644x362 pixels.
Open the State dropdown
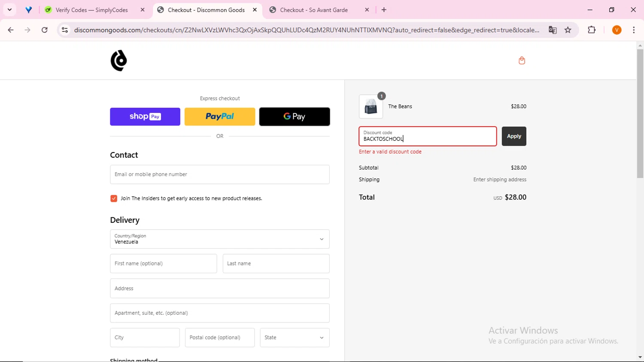pyautogui.click(x=295, y=338)
